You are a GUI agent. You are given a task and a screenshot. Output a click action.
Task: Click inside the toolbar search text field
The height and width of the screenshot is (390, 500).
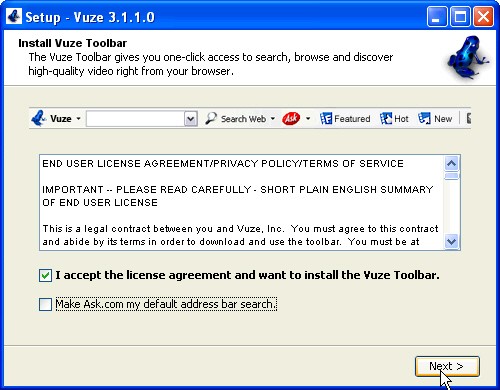[x=135, y=119]
